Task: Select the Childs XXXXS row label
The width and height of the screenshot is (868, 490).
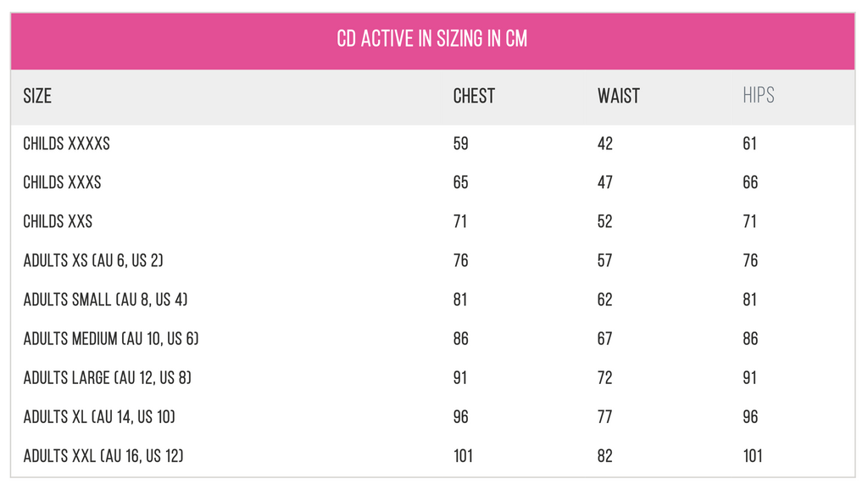Action: pyautogui.click(x=66, y=143)
